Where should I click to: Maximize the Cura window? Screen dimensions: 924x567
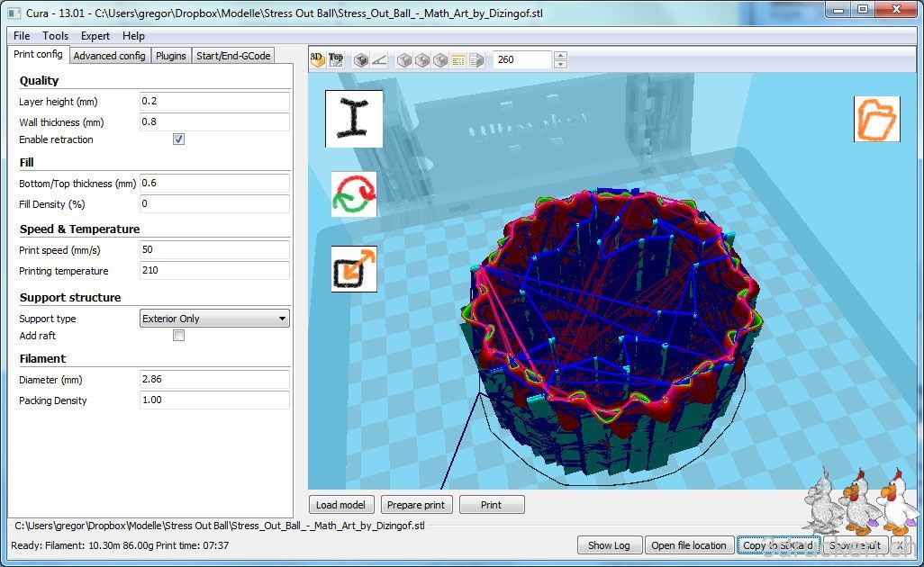[863, 10]
